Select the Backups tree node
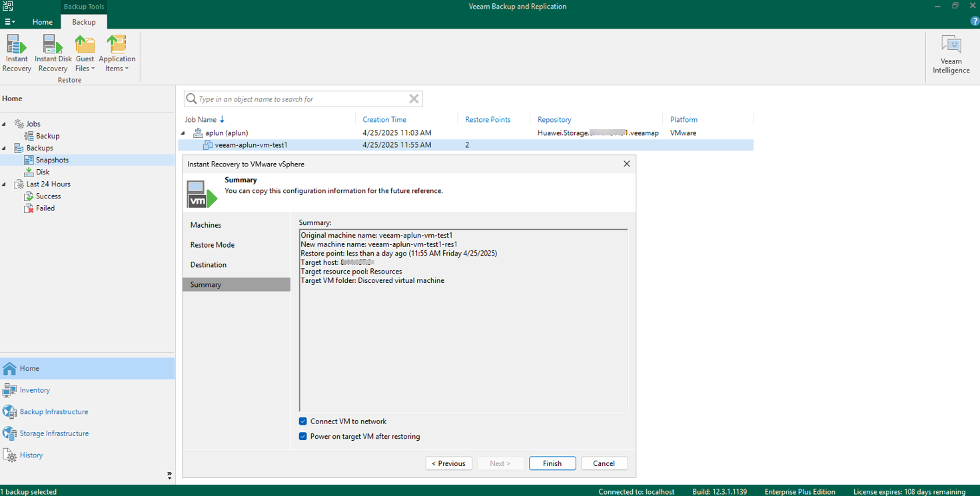Viewport: 980px width, 496px height. click(39, 148)
